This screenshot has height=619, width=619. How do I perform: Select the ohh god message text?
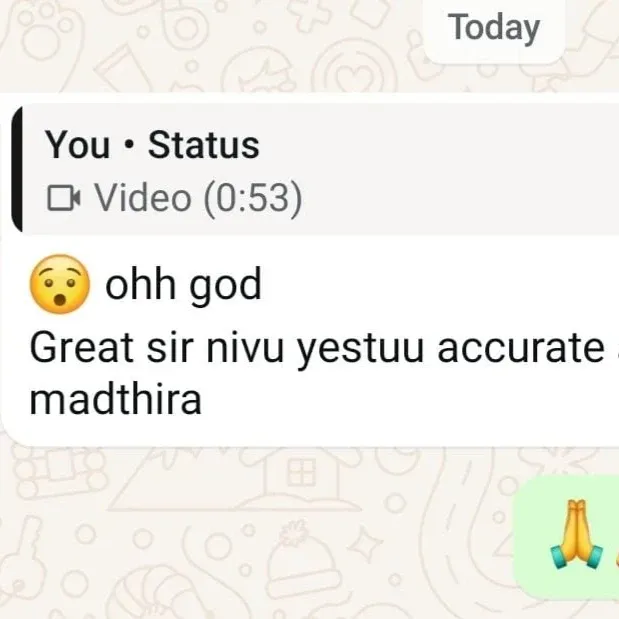tap(183, 284)
